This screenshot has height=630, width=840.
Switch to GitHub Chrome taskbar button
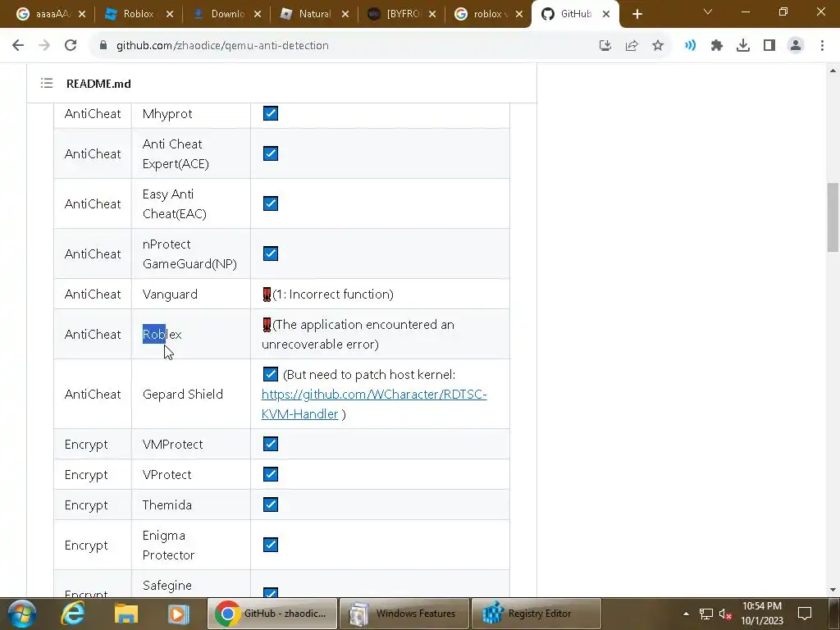click(272, 614)
